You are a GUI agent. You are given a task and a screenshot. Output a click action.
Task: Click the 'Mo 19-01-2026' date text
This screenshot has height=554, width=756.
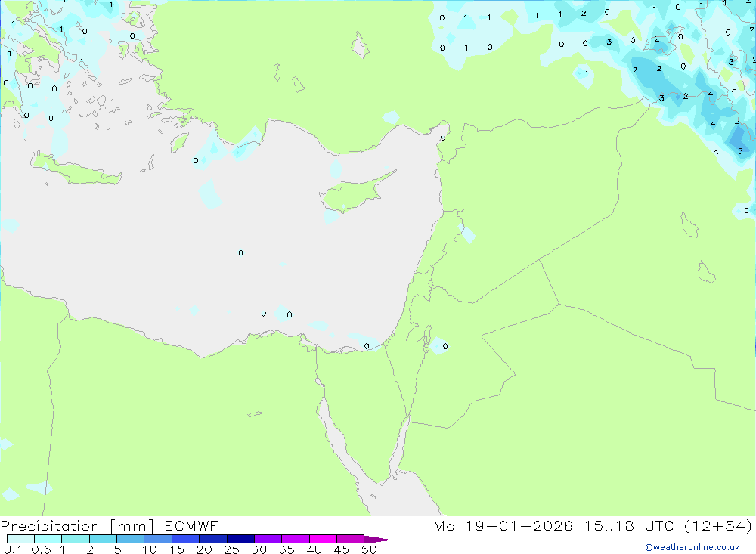[x=503, y=525]
